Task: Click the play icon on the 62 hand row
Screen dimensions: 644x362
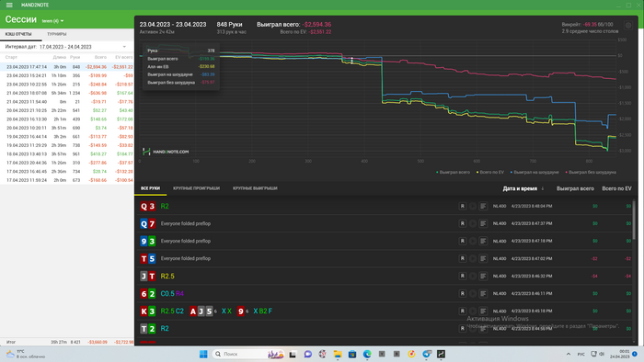Action: click(x=473, y=293)
